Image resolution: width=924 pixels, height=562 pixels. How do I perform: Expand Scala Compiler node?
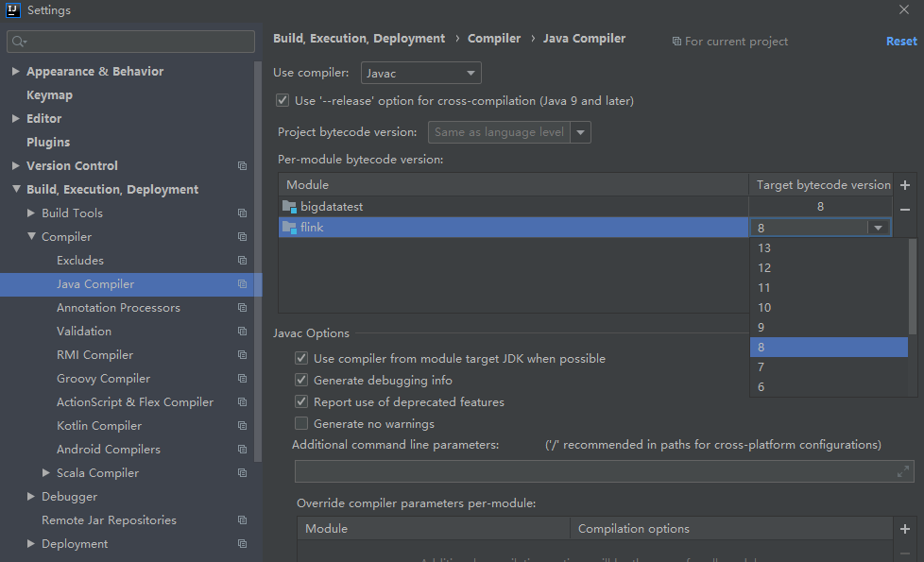(46, 472)
